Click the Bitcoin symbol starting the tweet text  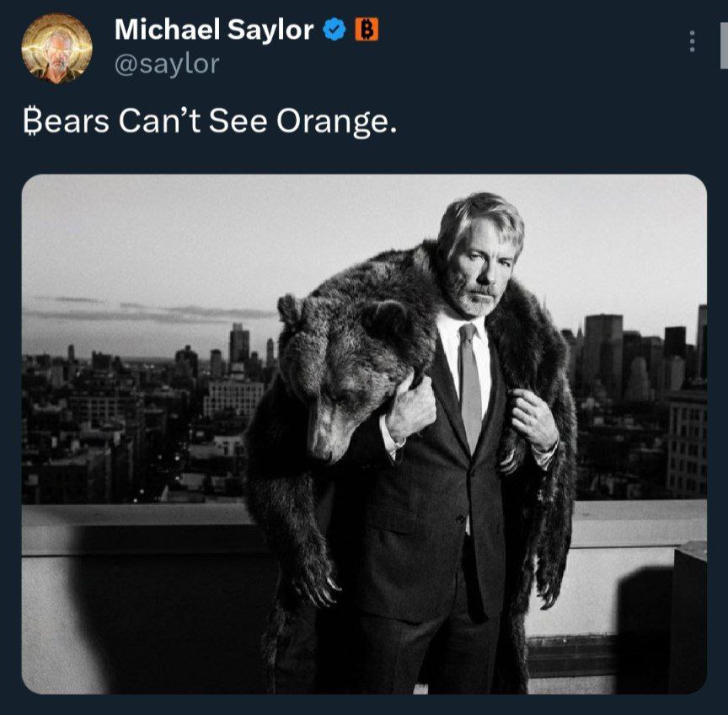click(x=30, y=122)
